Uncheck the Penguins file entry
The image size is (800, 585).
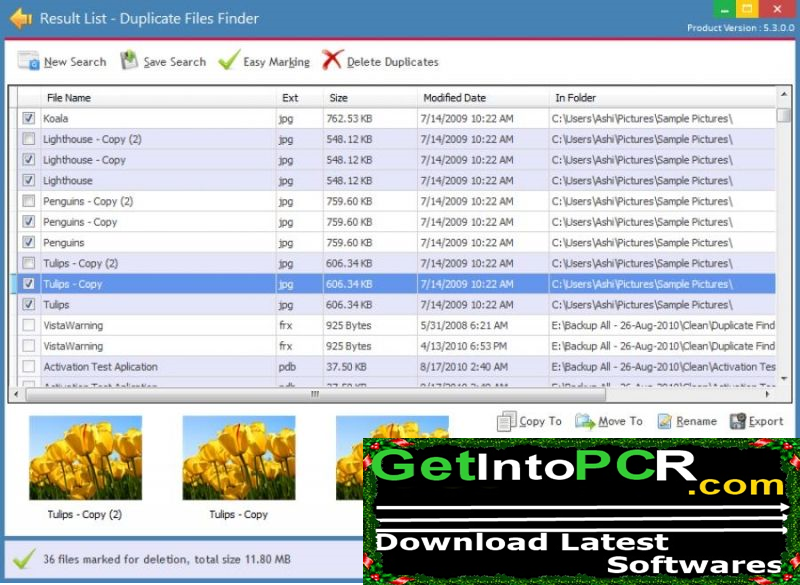click(x=29, y=242)
